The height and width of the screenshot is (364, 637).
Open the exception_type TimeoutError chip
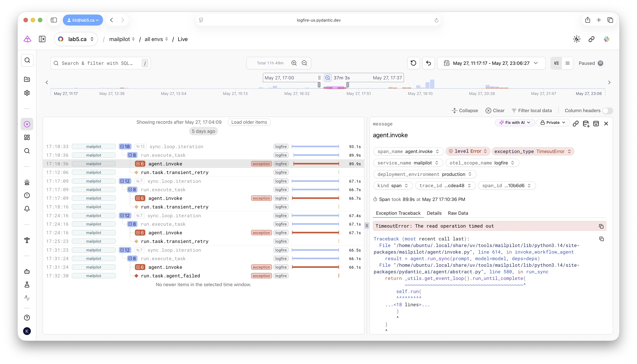point(533,151)
